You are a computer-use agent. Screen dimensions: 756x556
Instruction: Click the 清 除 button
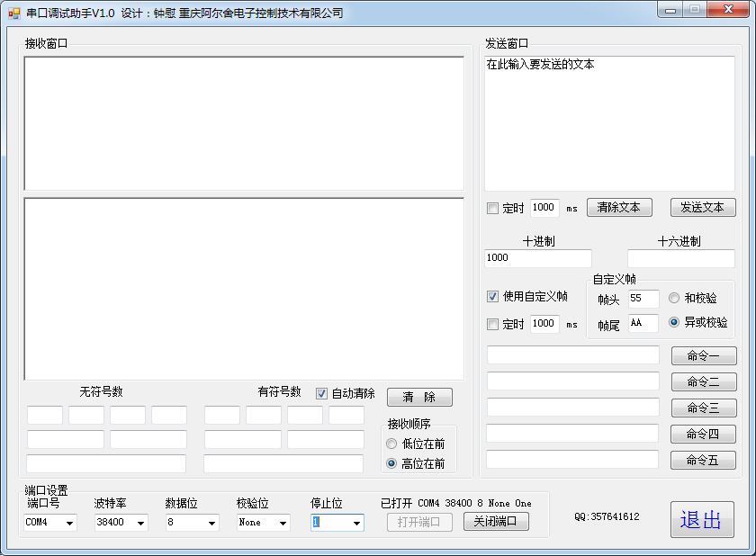point(419,398)
